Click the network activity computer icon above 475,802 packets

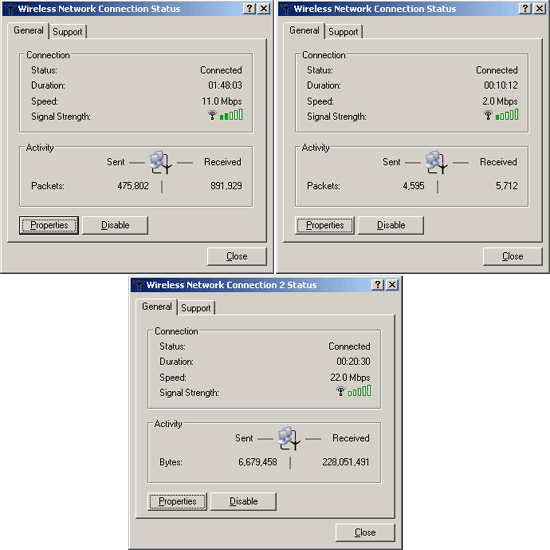pos(161,162)
